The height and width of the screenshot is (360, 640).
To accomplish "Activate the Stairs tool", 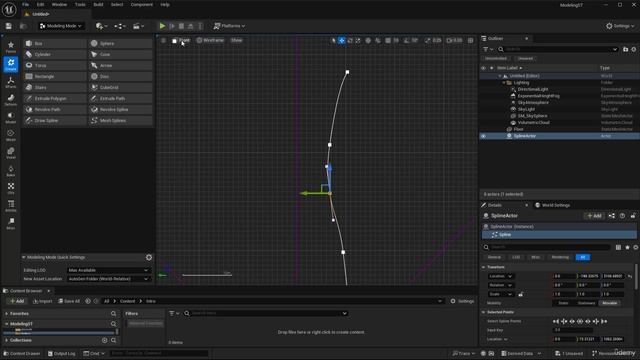I will [x=55, y=87].
